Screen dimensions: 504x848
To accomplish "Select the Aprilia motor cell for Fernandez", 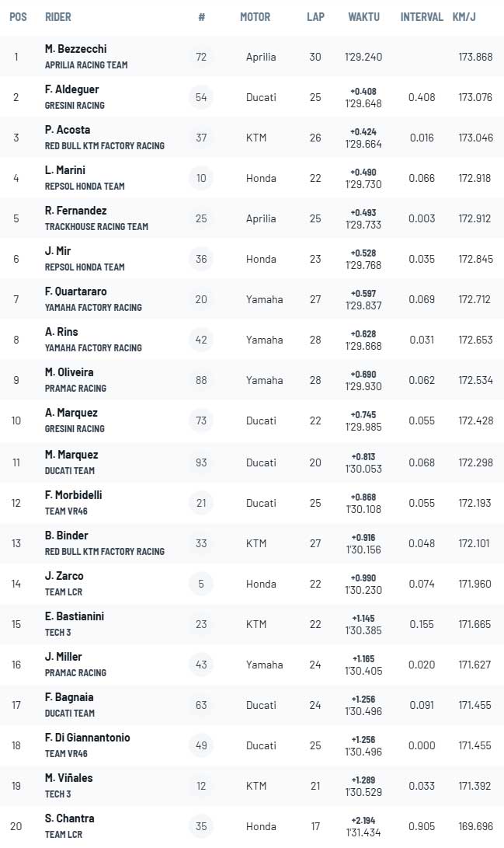I will point(261,218).
